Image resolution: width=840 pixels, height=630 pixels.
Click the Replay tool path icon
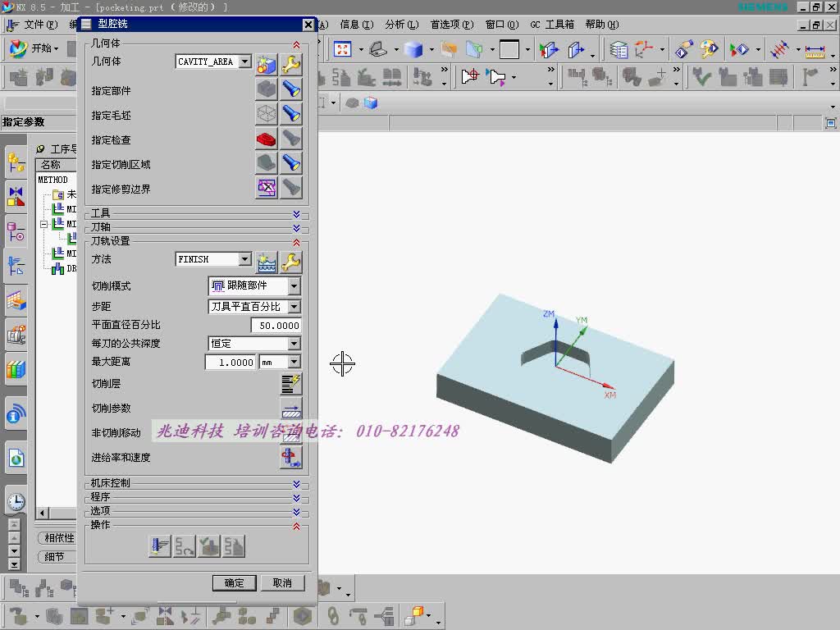185,546
